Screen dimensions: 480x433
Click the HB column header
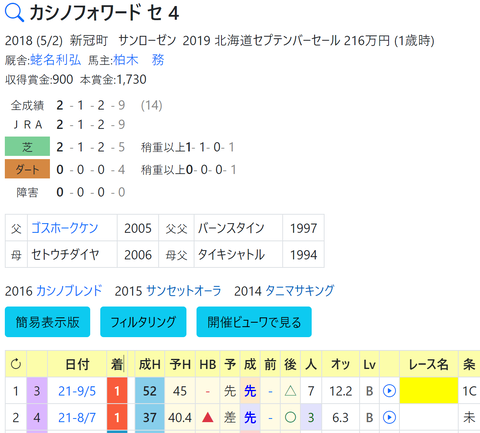click(x=208, y=364)
